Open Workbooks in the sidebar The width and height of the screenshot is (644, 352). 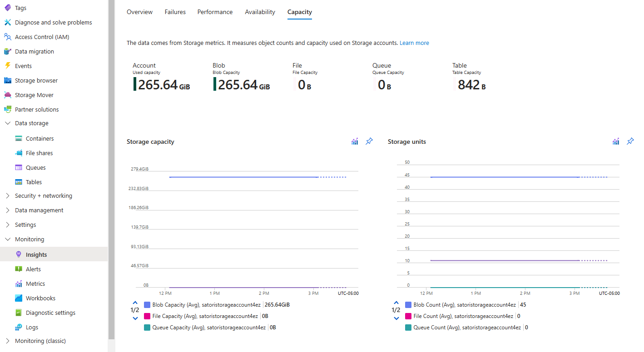click(40, 298)
